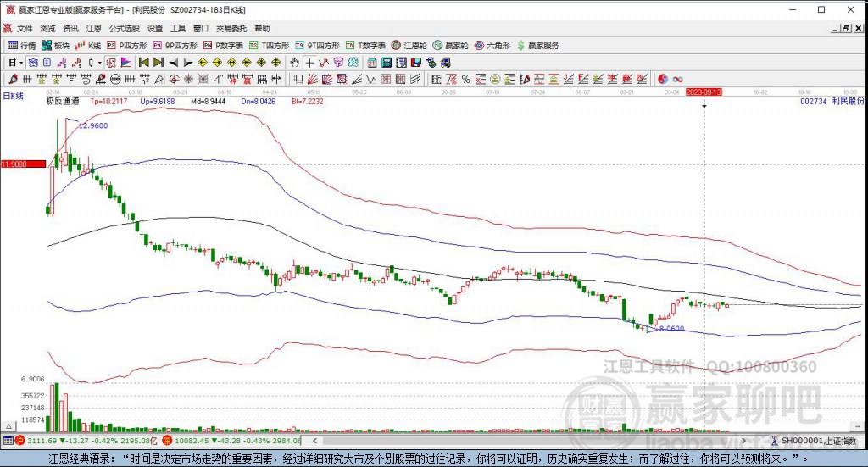Select the red fan-lines drawing tool
The height and width of the screenshot is (467, 868).
tap(313, 79)
